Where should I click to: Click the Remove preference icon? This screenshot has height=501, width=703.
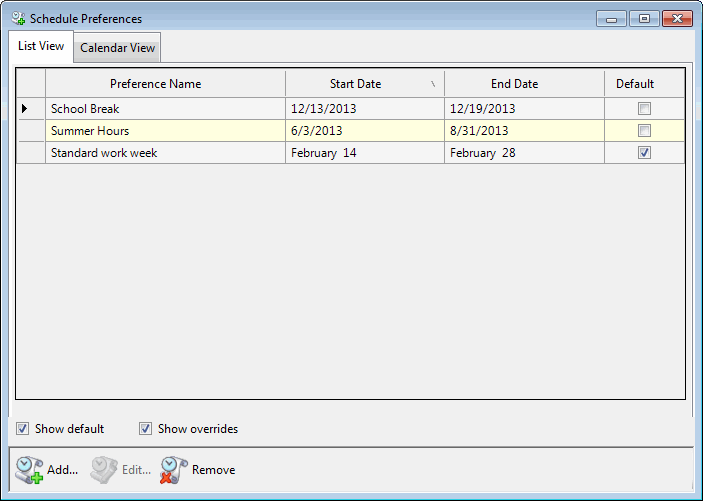(174, 470)
